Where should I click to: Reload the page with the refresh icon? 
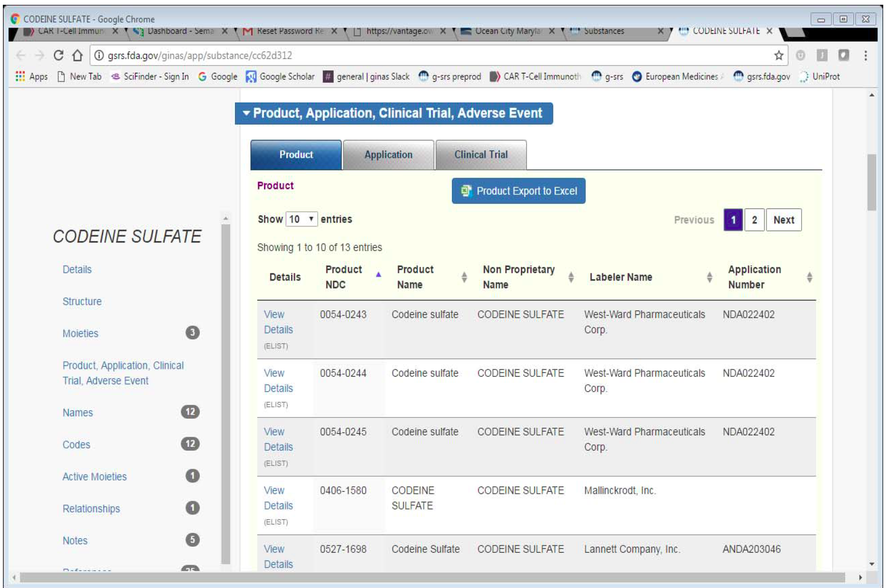(x=59, y=55)
